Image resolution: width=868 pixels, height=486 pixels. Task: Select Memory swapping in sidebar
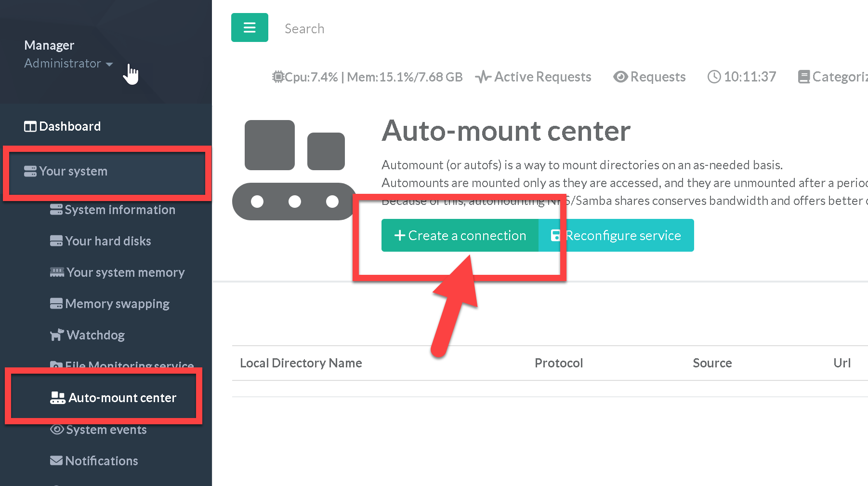(117, 304)
